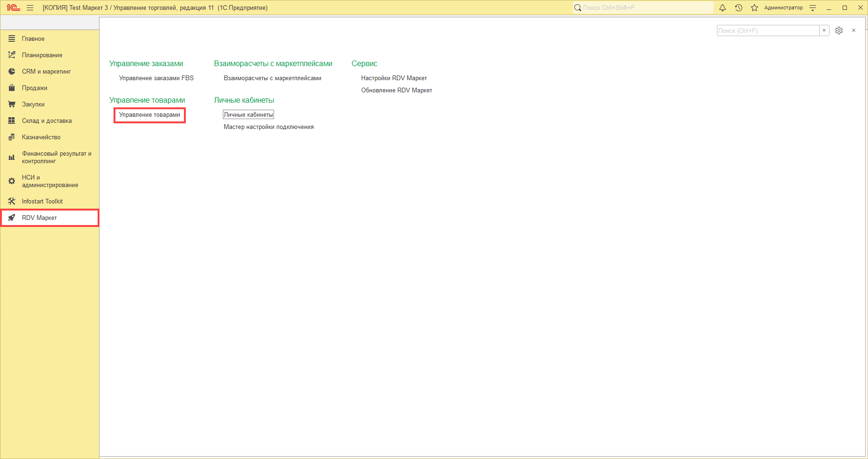Open the Закупки section
The height and width of the screenshot is (459, 868).
click(50, 104)
